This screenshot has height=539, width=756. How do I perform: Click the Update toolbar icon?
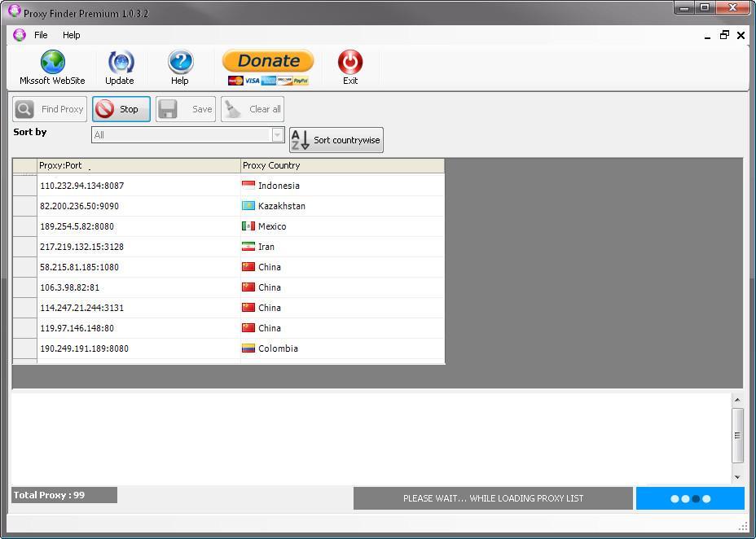[x=120, y=64]
